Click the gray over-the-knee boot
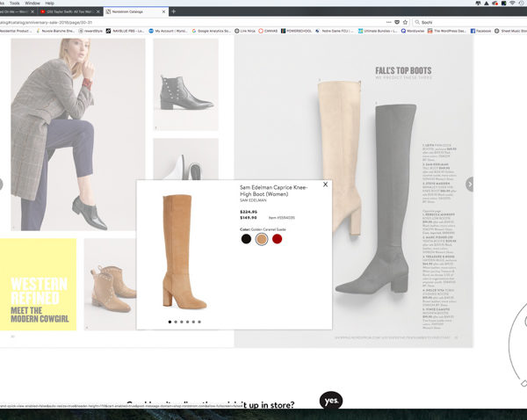The height and width of the screenshot is (420, 527). (378, 199)
